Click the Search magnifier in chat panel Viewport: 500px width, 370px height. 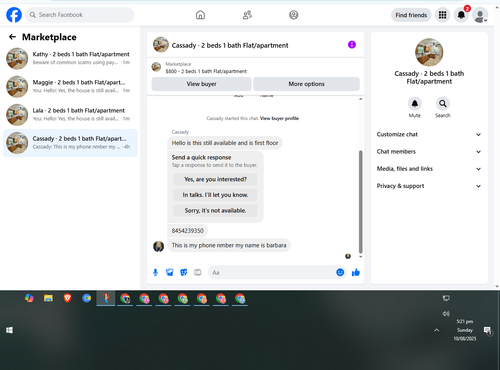click(443, 104)
